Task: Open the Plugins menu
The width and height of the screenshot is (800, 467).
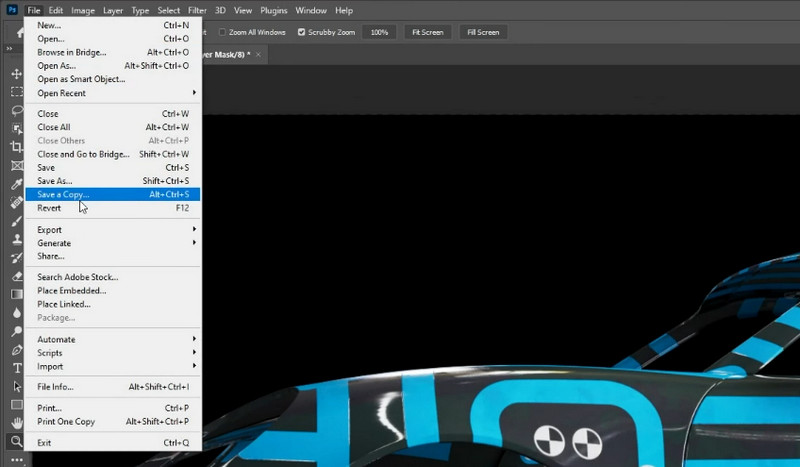Action: (x=273, y=10)
